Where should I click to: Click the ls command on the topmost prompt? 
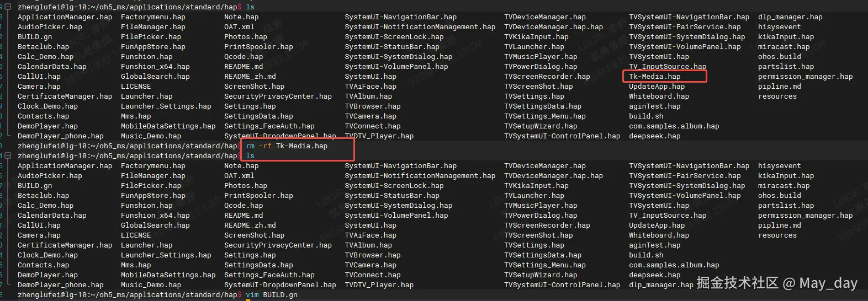point(250,7)
